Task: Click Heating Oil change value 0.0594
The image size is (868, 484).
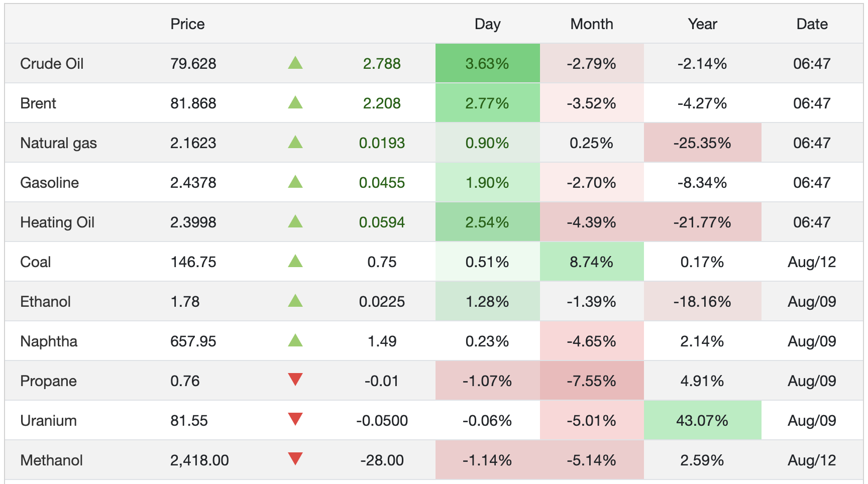Action: 382,222
